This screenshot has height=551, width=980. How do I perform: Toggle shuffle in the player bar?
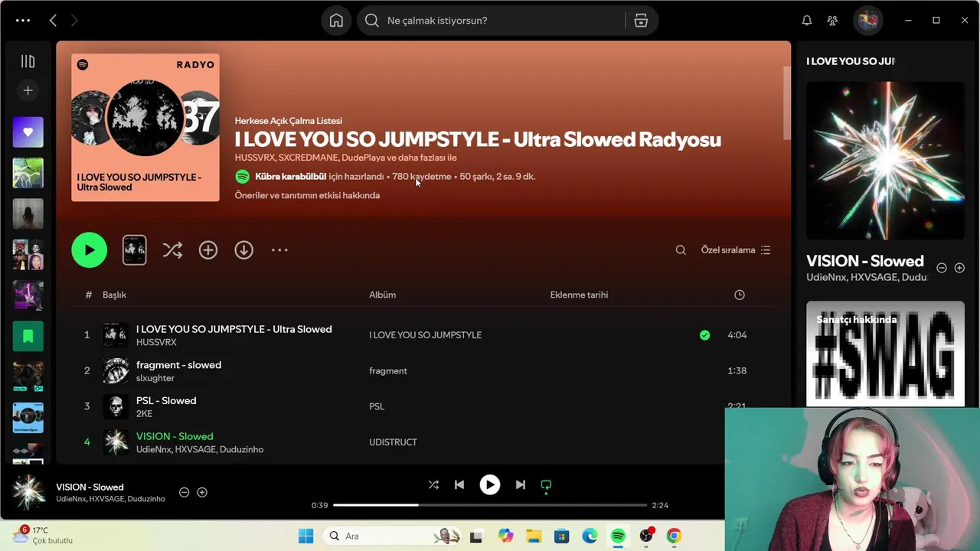pos(433,484)
